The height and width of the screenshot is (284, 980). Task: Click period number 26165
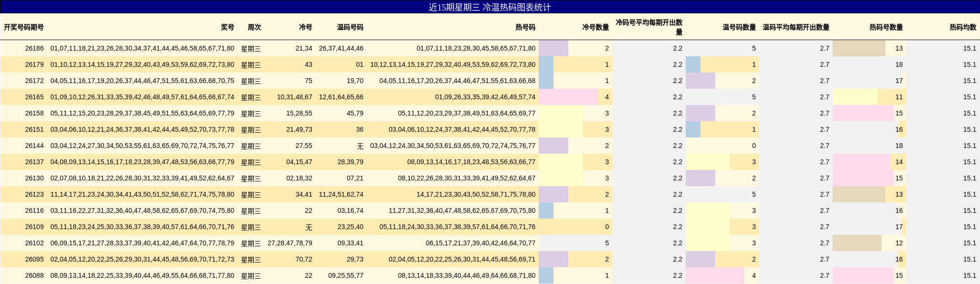click(34, 97)
